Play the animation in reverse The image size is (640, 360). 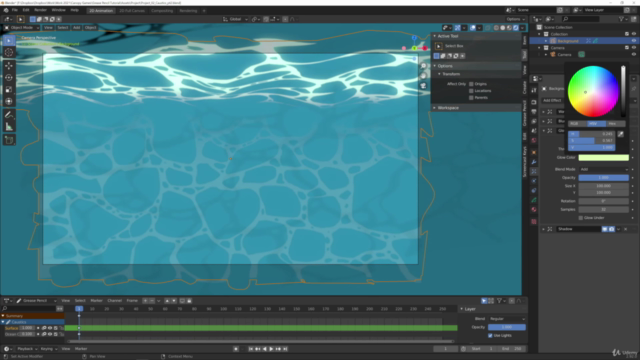click(264, 349)
